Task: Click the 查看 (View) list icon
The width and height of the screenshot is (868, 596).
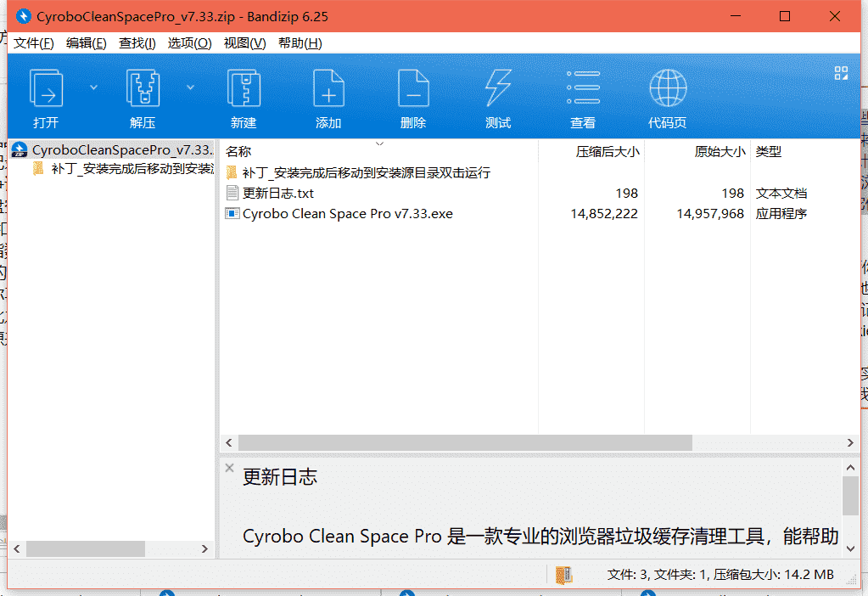Action: pyautogui.click(x=583, y=88)
